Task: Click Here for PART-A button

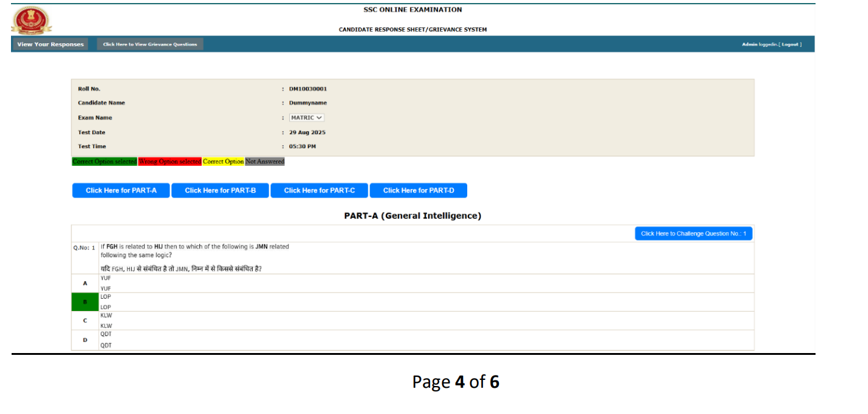Action: 121,191
